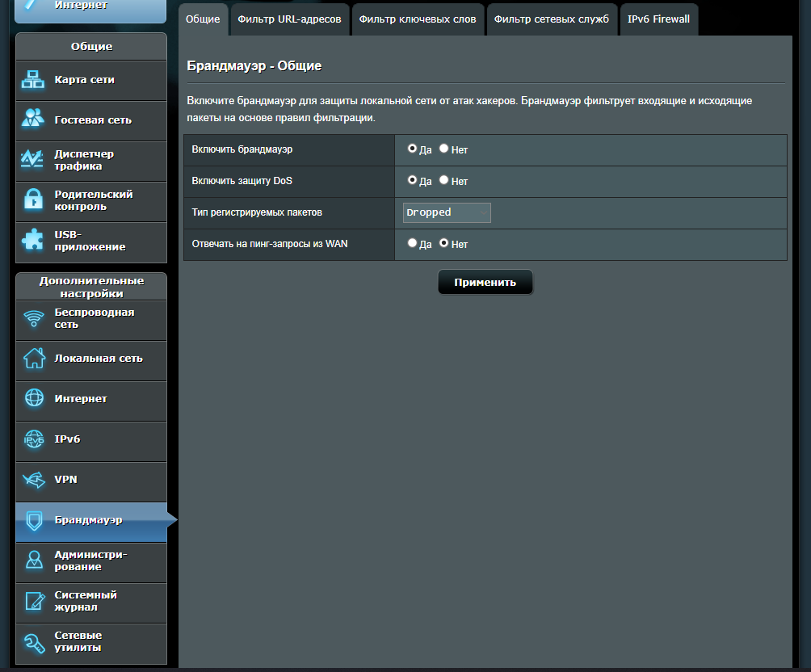Screen dimensions: 811x672
Task: Click the VPN sidebar icon
Action: [33, 480]
